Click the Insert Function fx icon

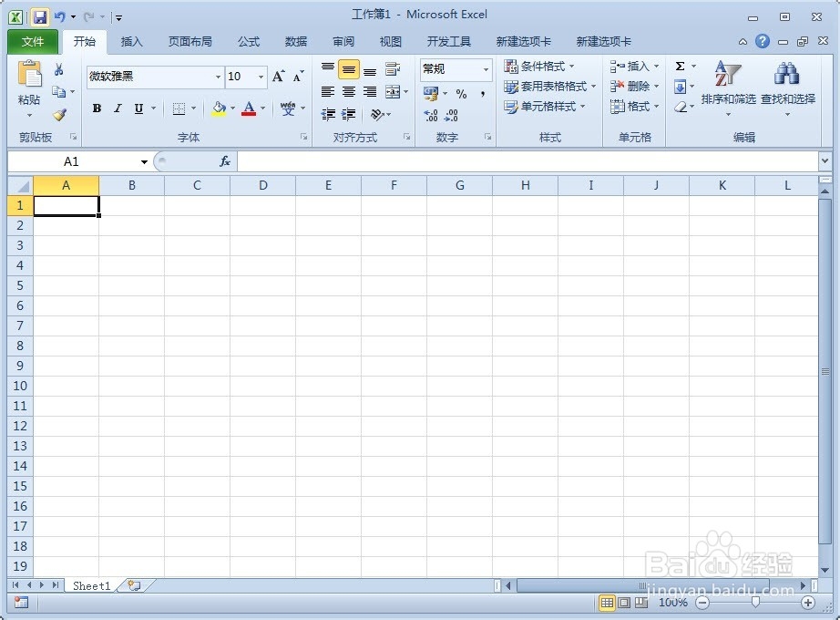tap(225, 160)
